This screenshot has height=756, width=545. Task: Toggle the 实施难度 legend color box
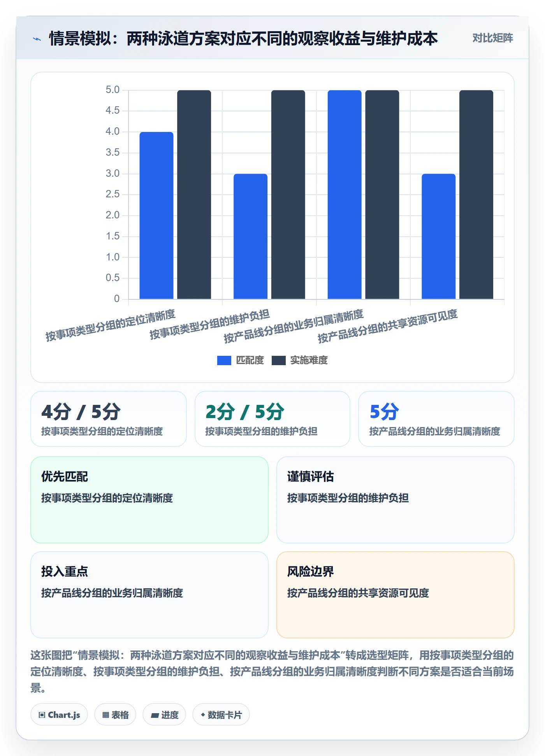pos(278,360)
